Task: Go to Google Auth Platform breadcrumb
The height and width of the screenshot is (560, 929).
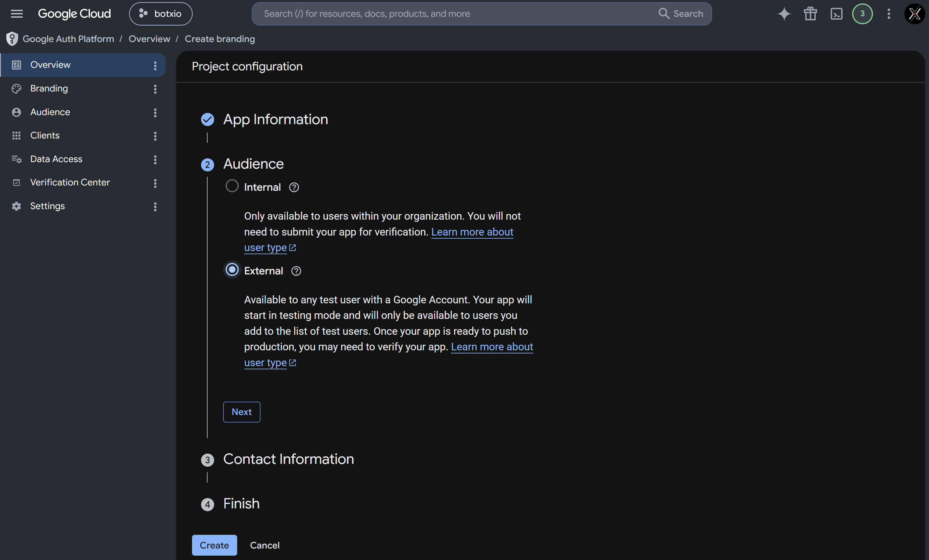Action: coord(68,39)
